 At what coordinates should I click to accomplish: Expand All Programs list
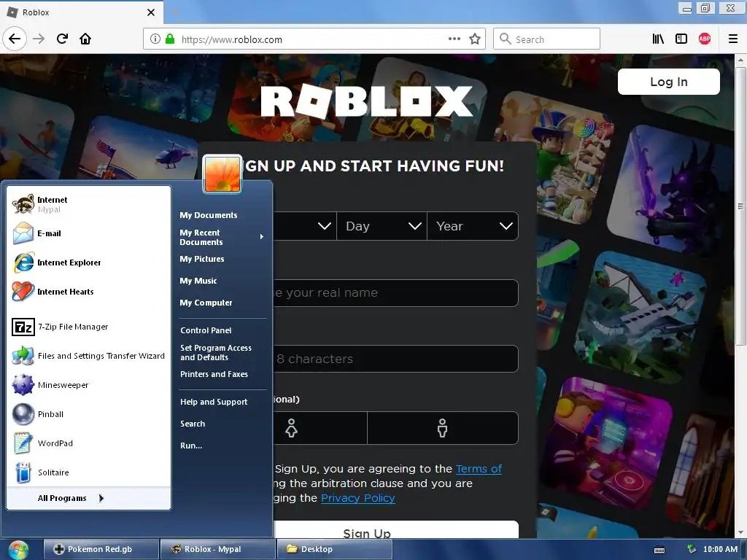coord(88,498)
